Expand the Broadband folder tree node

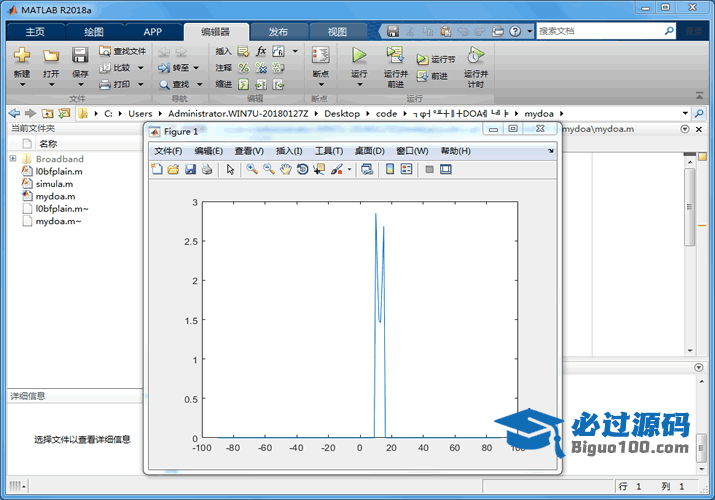[13, 159]
